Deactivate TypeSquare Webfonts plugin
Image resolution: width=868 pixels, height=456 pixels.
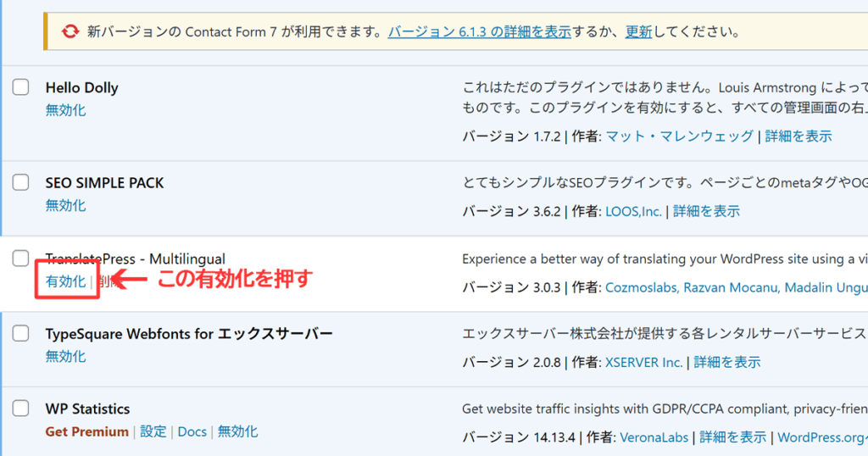(65, 356)
